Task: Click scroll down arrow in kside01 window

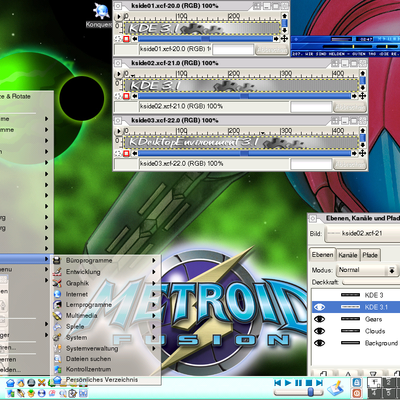Action: click(284, 30)
